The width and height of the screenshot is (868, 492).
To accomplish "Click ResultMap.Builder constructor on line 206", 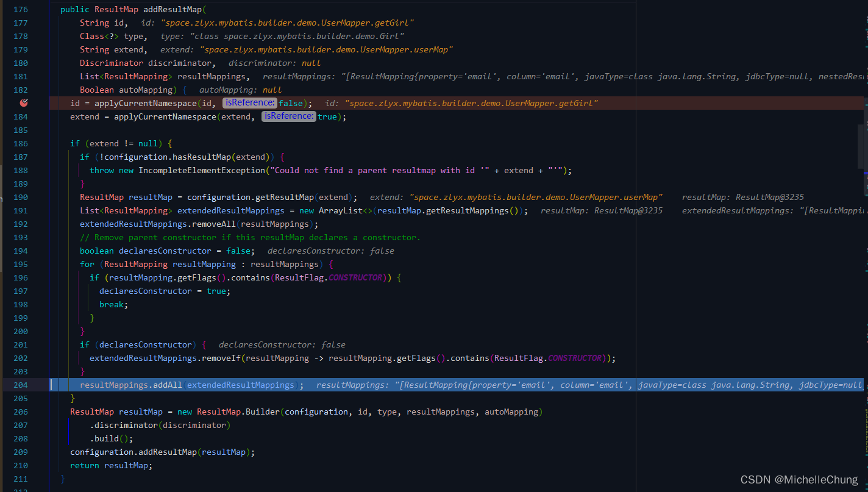I will (x=238, y=412).
